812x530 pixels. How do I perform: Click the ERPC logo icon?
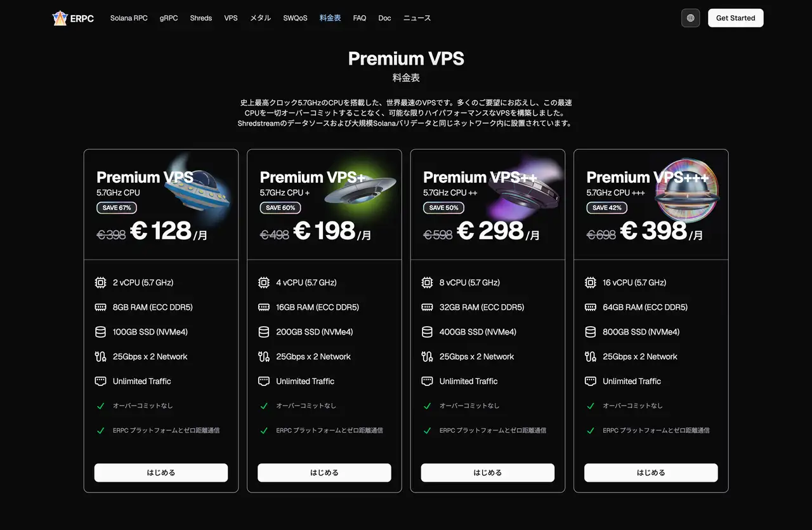[60, 18]
